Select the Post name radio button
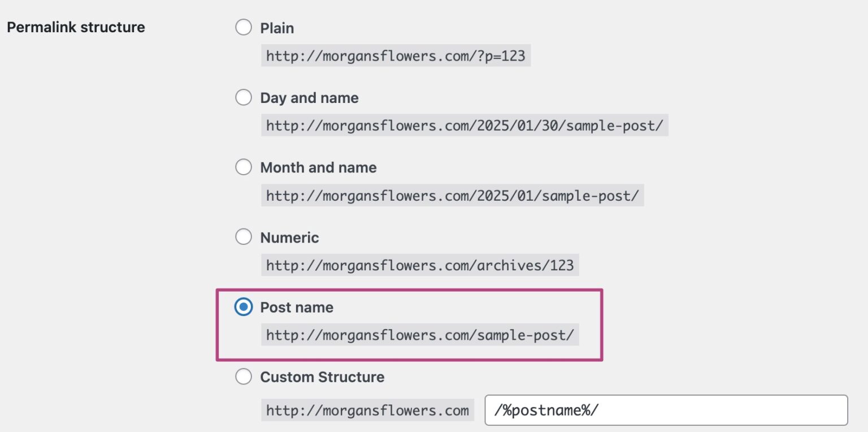Viewport: 868px width, 432px height. (244, 307)
